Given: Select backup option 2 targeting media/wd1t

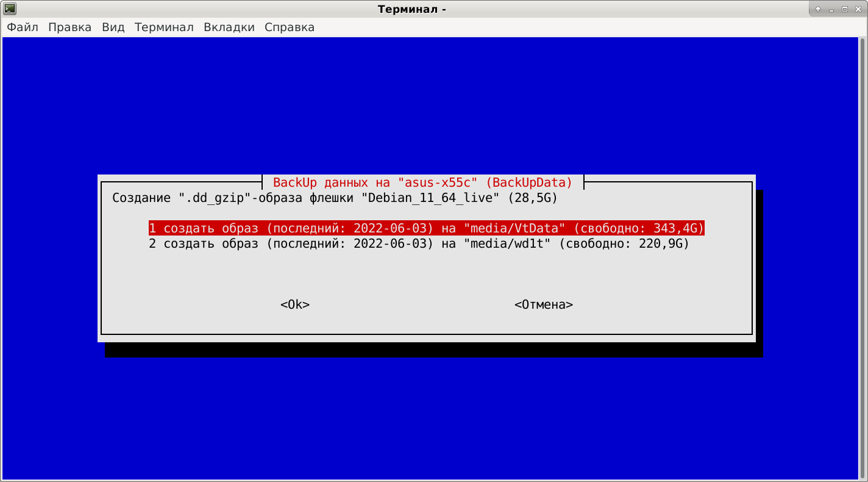Looking at the screenshot, I should 418,243.
